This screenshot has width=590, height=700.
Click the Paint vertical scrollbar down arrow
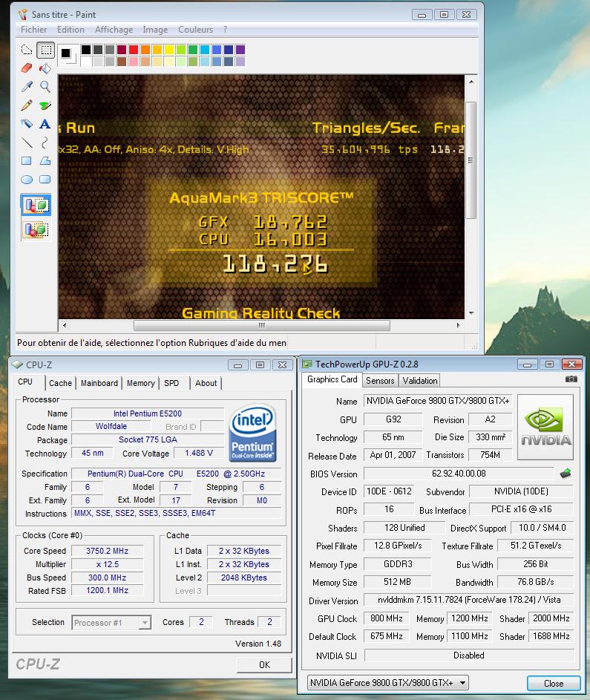click(x=471, y=313)
